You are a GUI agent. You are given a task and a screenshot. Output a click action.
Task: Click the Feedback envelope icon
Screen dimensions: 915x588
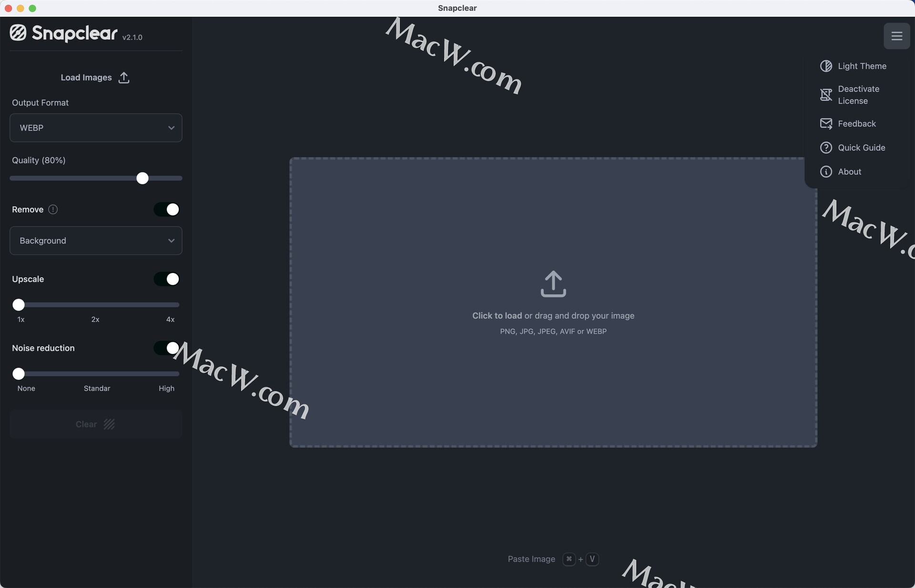click(x=826, y=124)
